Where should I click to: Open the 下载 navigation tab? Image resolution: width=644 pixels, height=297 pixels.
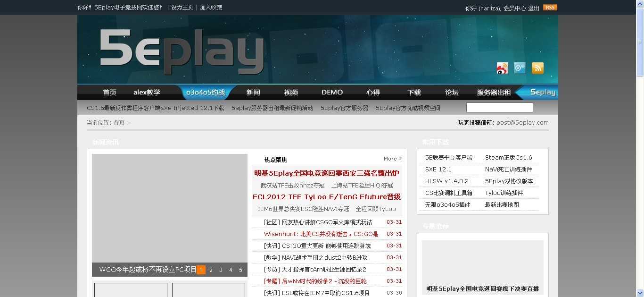click(x=414, y=93)
